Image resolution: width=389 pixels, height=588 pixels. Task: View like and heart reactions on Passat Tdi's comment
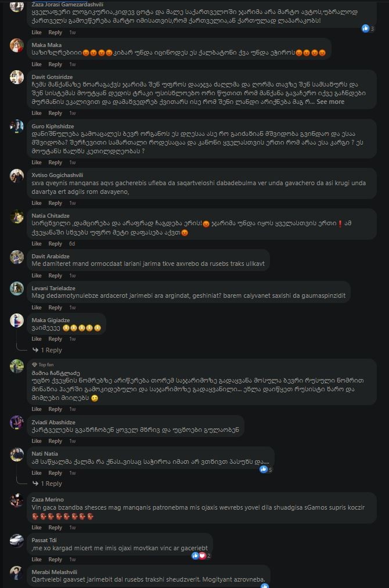(x=201, y=555)
